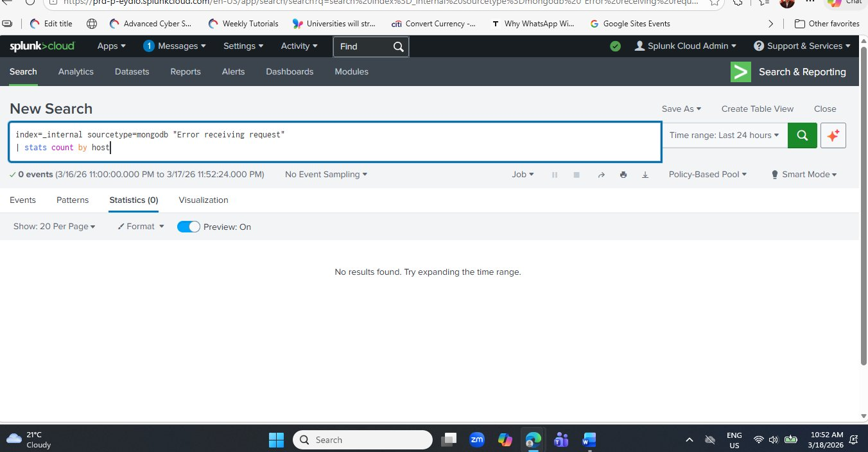Image resolution: width=868 pixels, height=452 pixels.
Task: Share the search job results
Action: click(602, 174)
